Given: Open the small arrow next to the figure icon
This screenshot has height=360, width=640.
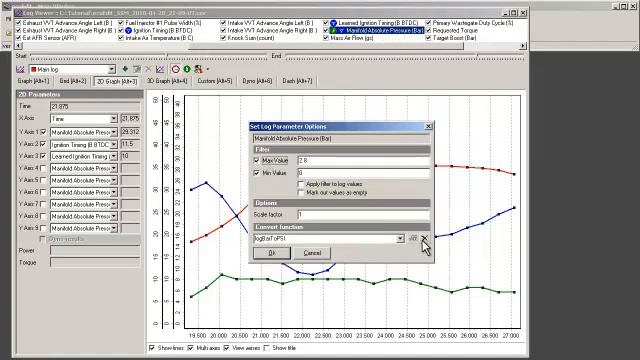Looking at the screenshot, I should tap(208, 69).
